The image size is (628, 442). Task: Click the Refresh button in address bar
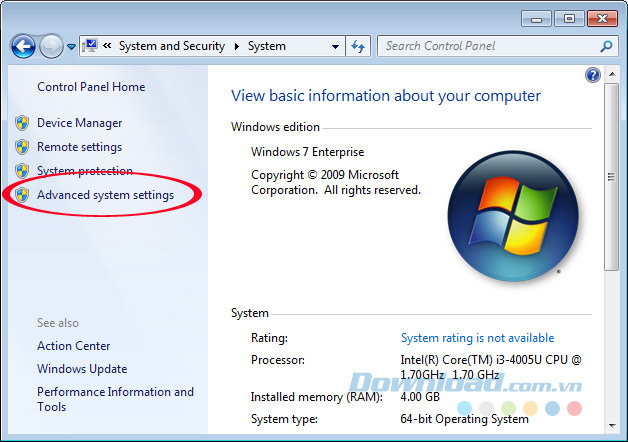[x=358, y=46]
